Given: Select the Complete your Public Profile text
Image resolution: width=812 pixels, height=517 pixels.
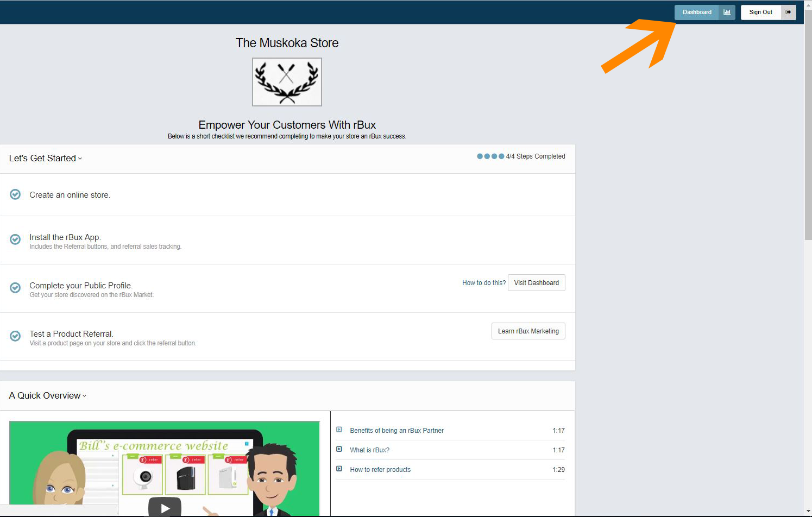Looking at the screenshot, I should pos(81,286).
